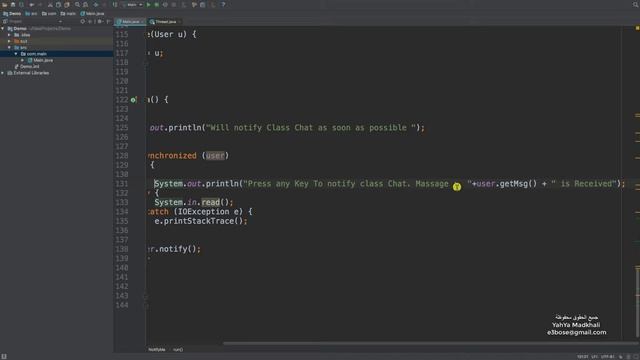Click the green Run button
Image resolution: width=640 pixels, height=360 pixels.
tap(149, 4)
